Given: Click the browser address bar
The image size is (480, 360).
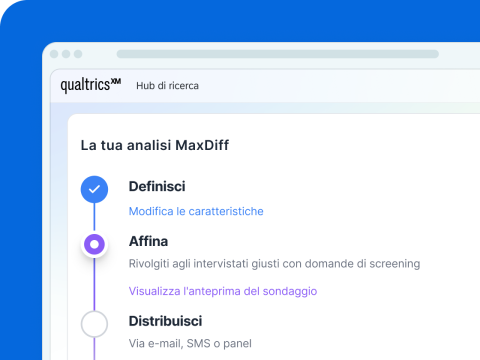Looking at the screenshot, I should 277,54.
